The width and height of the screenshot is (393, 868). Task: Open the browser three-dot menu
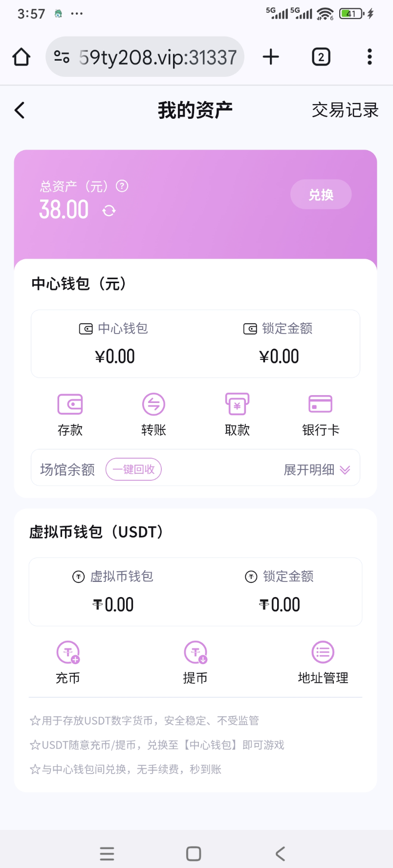click(x=370, y=57)
